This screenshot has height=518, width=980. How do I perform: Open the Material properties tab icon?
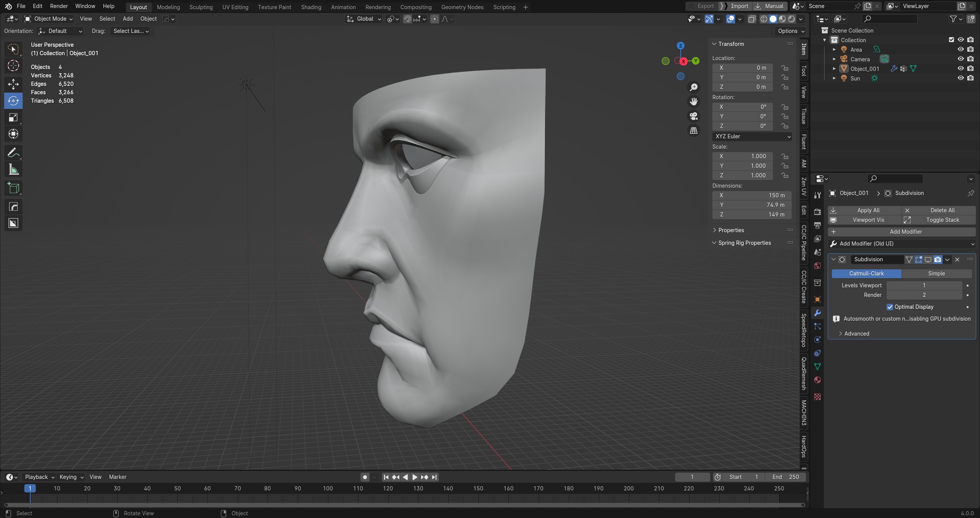(x=817, y=380)
